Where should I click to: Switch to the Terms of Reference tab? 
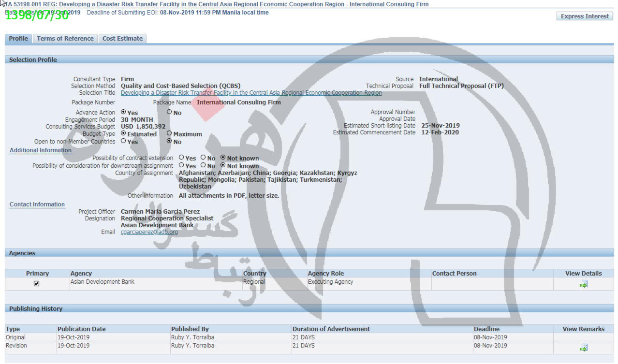(65, 39)
